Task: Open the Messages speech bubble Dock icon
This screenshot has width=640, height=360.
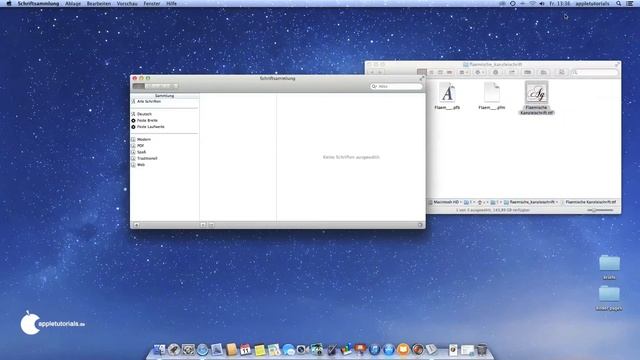Action: 288,350
